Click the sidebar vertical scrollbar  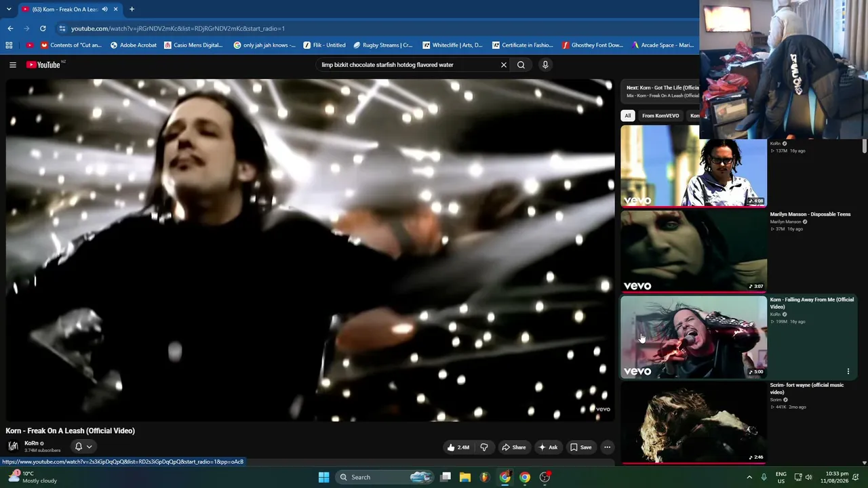tap(864, 146)
